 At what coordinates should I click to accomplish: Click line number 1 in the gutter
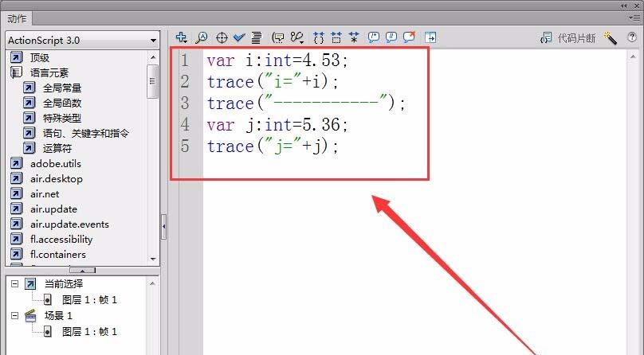coord(185,60)
